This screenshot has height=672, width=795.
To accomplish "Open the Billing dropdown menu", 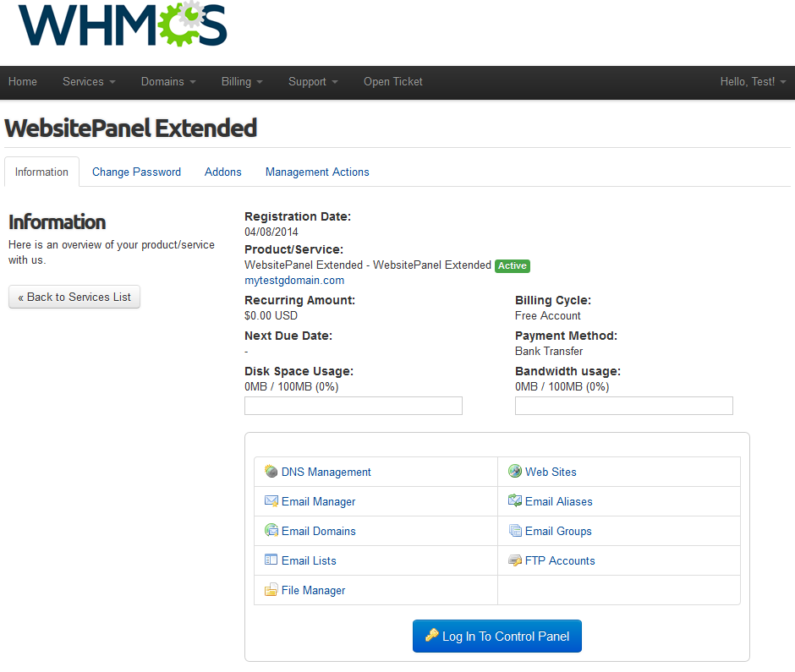I will click(x=242, y=82).
